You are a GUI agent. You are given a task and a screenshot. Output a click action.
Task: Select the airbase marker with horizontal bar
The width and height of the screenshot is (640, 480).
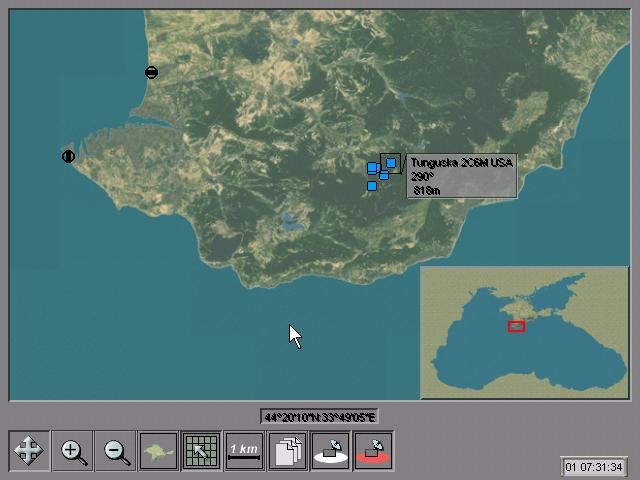[x=151, y=72]
